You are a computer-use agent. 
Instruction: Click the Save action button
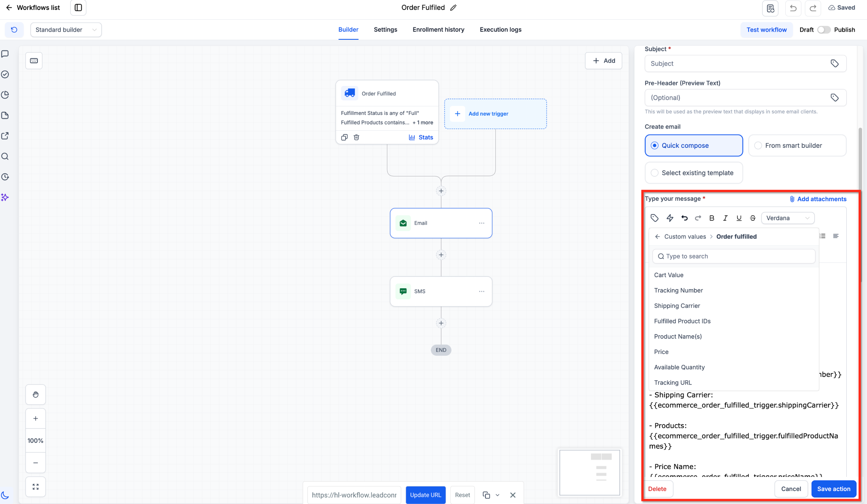point(833,489)
